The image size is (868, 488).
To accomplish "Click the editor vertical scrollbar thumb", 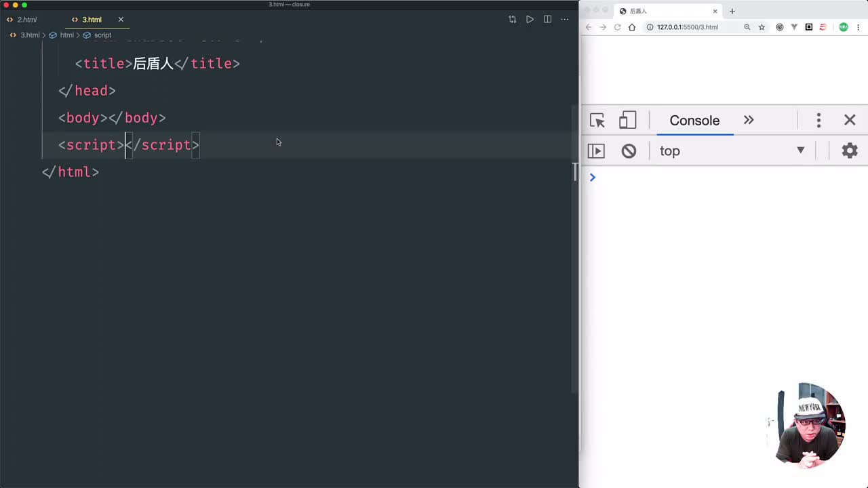I will pos(576,248).
